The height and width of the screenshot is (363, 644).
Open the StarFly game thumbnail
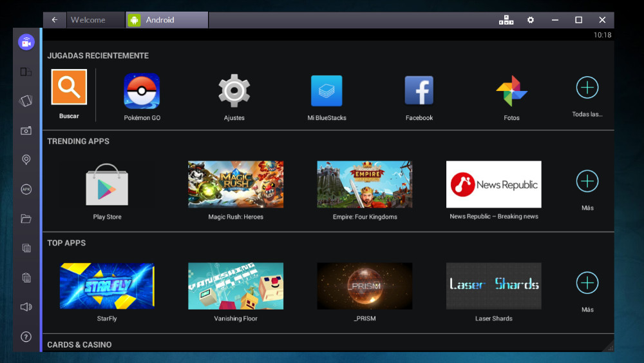click(x=107, y=286)
